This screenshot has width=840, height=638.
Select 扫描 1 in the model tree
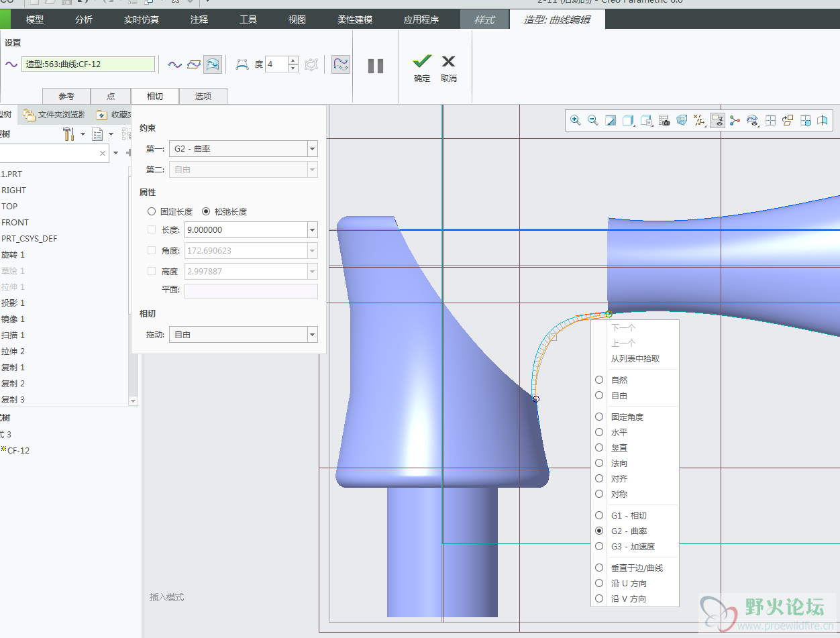[13, 335]
